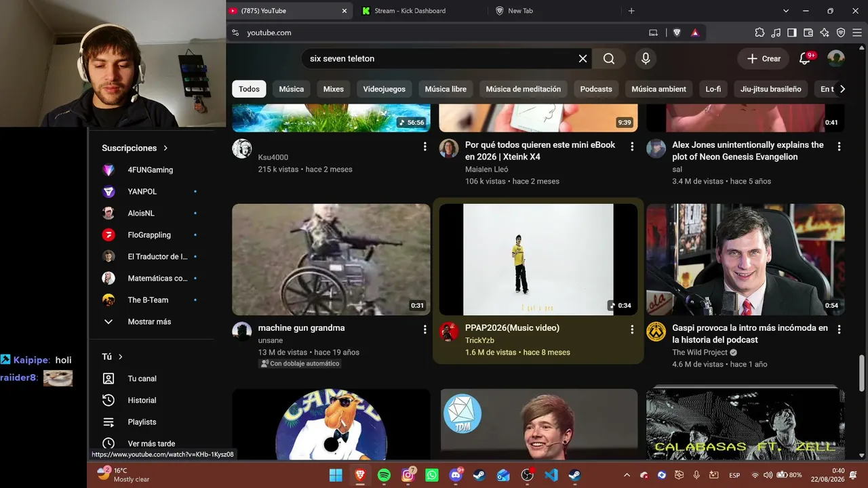Open options menu for the Alex Jones video
868x488 pixels.
839,146
